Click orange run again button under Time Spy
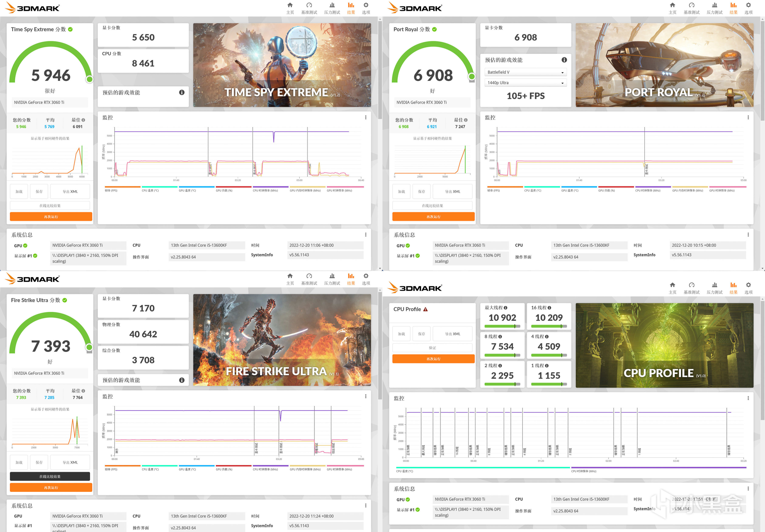This screenshot has width=765, height=532. (x=51, y=217)
